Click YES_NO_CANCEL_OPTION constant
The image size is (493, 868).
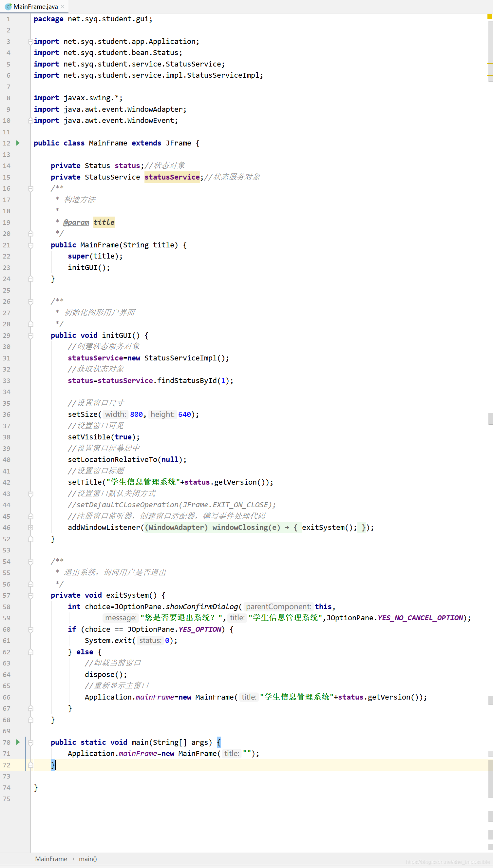[x=420, y=618]
